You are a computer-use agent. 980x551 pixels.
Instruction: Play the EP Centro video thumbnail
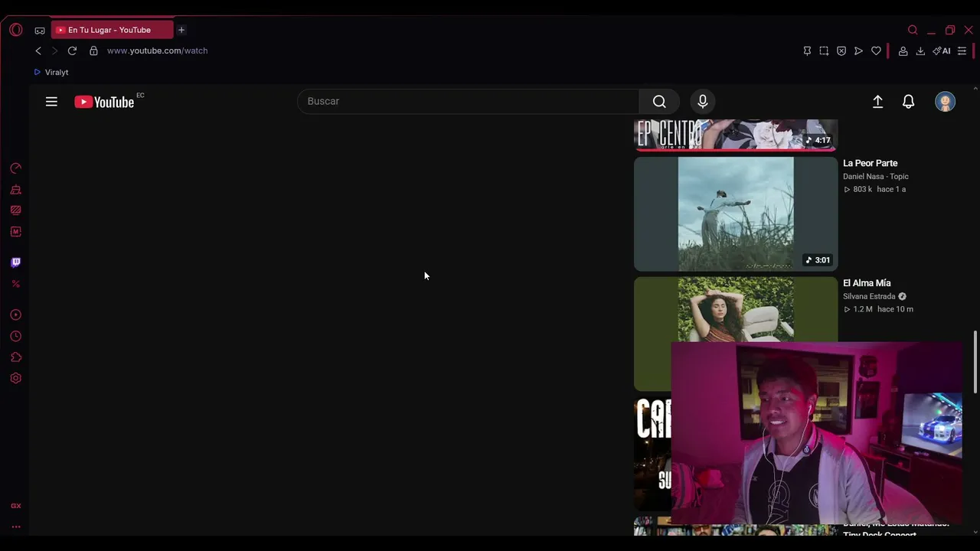click(x=736, y=135)
